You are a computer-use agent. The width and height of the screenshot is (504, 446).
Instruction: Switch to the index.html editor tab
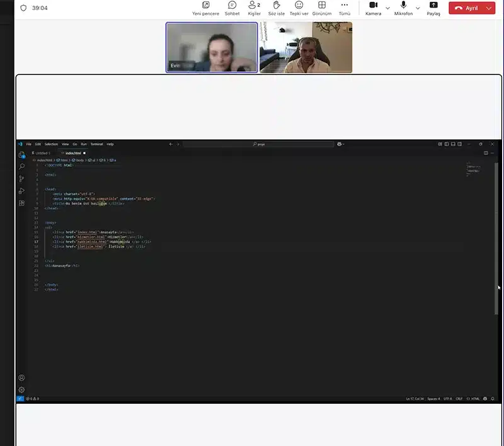[x=73, y=153]
